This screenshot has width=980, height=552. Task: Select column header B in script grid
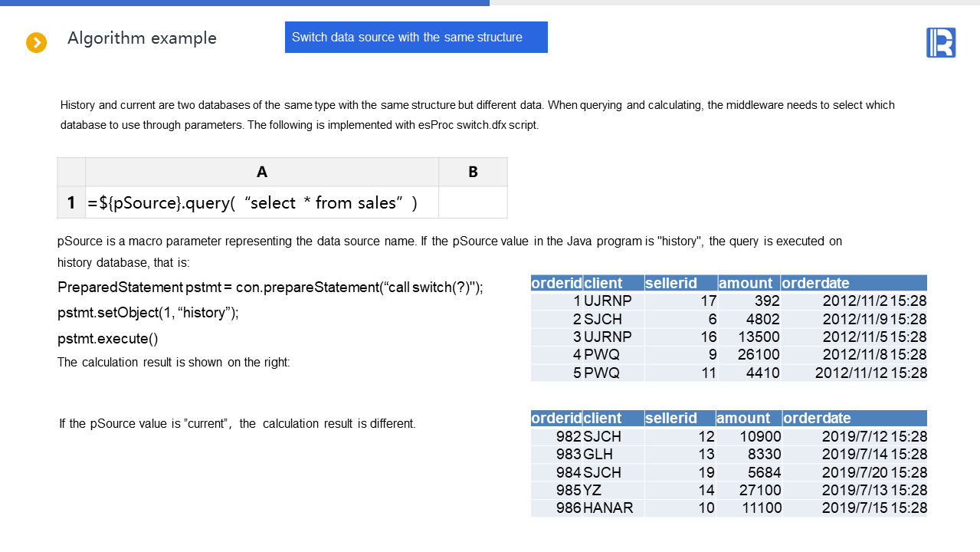coord(473,172)
